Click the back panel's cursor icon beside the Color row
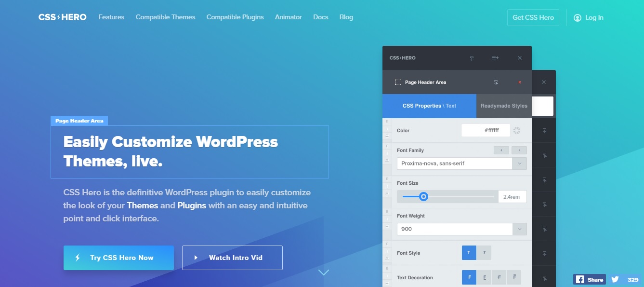 [x=544, y=131]
